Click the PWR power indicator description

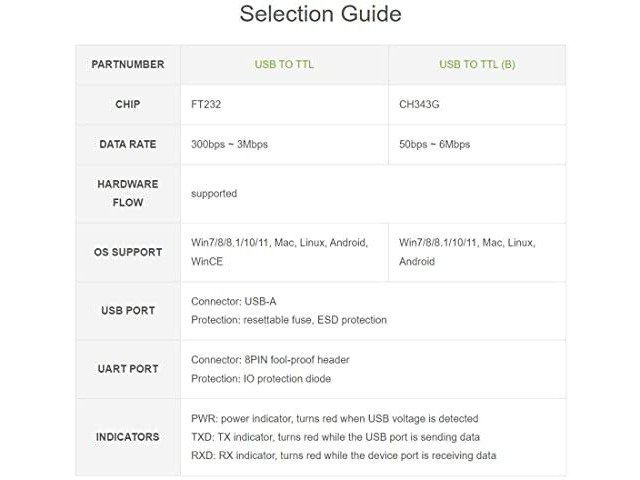[x=335, y=419]
